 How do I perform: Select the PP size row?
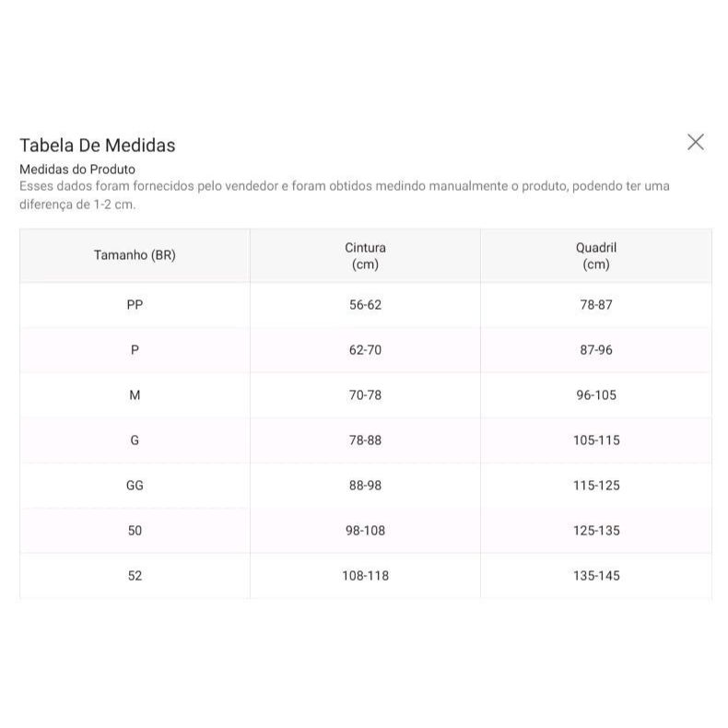[x=135, y=305]
